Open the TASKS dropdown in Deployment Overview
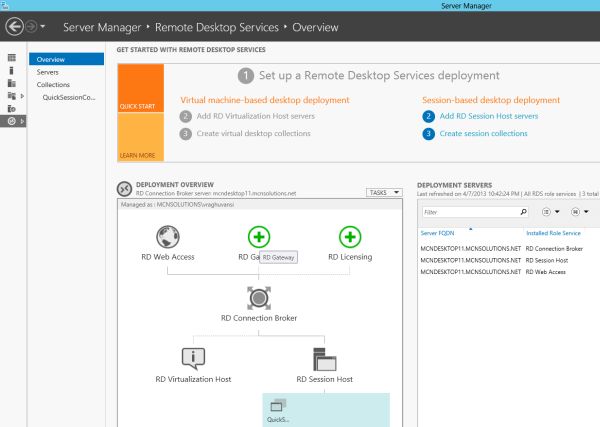The image size is (600, 427). coord(383,192)
